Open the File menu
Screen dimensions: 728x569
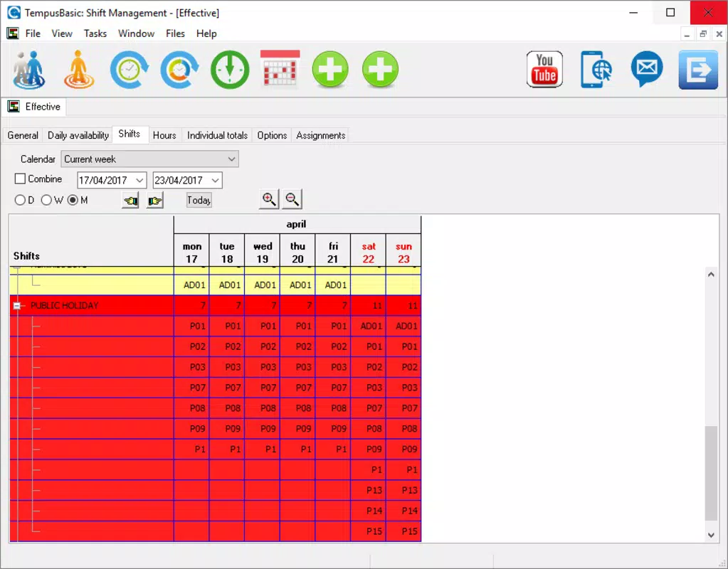pyautogui.click(x=33, y=33)
